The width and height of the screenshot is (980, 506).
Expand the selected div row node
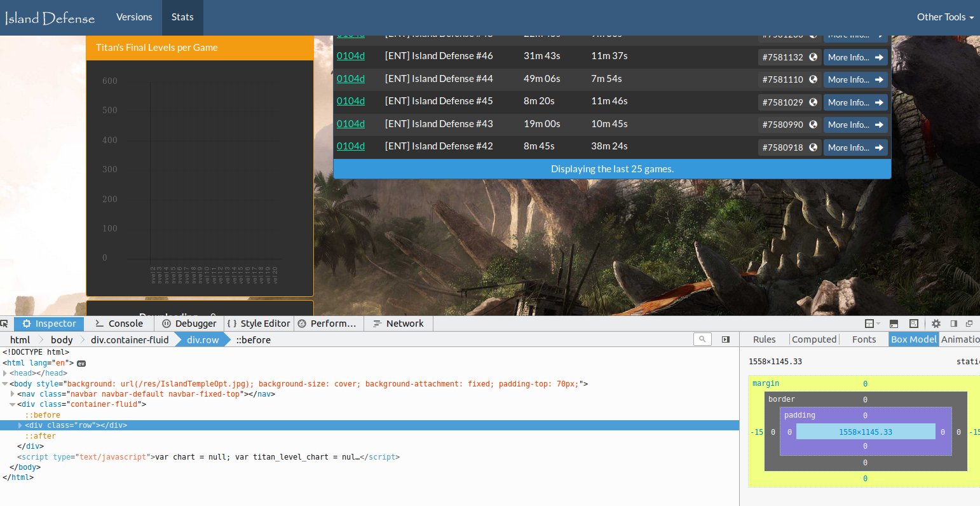point(20,425)
